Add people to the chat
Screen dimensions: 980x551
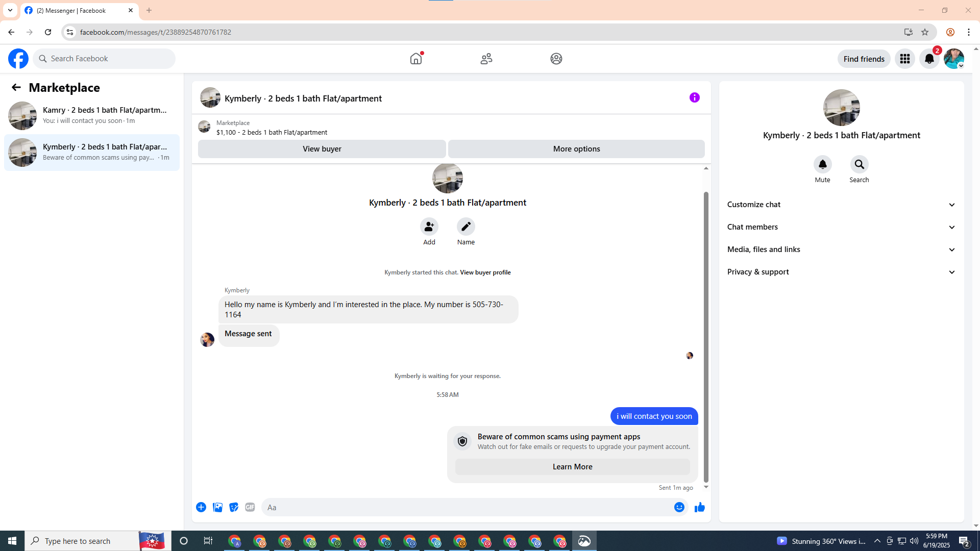coord(429,227)
